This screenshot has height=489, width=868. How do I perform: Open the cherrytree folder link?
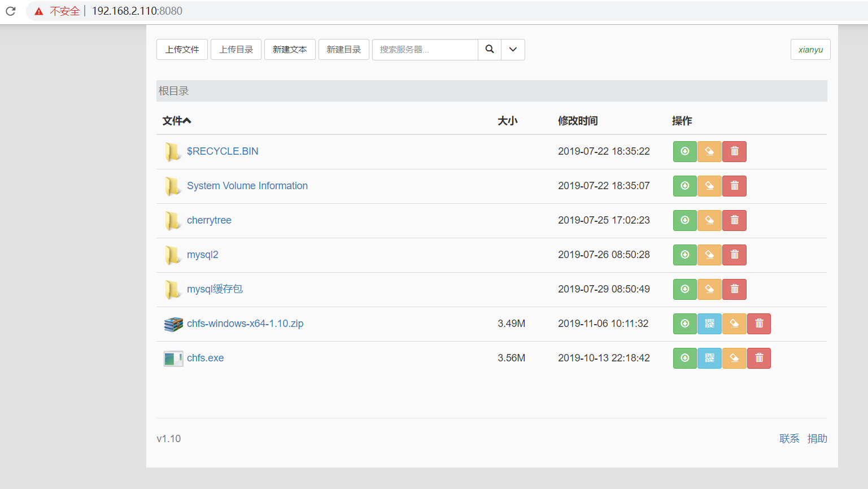point(209,220)
